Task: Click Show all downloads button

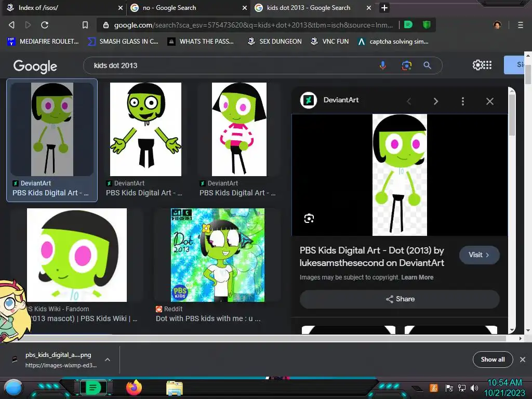Action: 493,360
